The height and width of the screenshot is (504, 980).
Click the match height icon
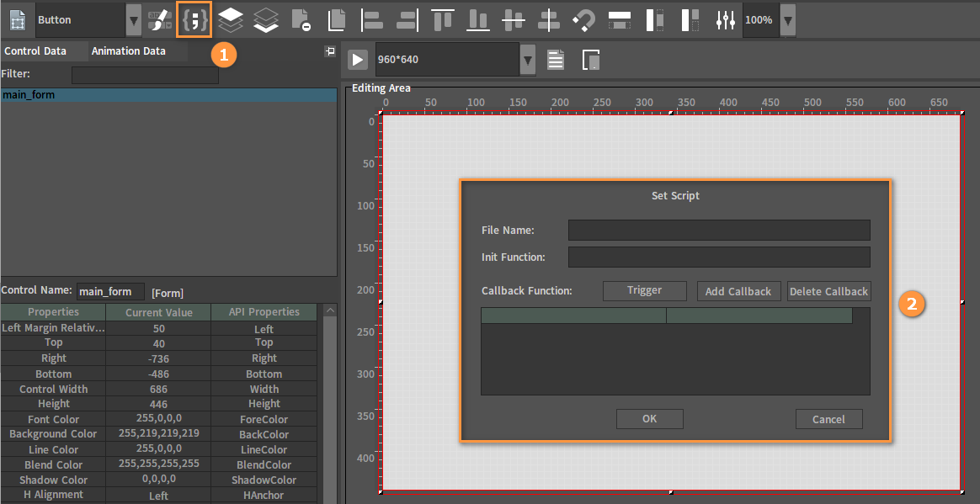click(654, 20)
